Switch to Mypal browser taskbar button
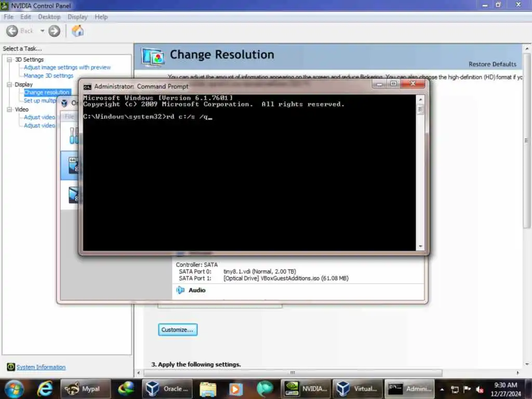532x399 pixels. pos(85,389)
